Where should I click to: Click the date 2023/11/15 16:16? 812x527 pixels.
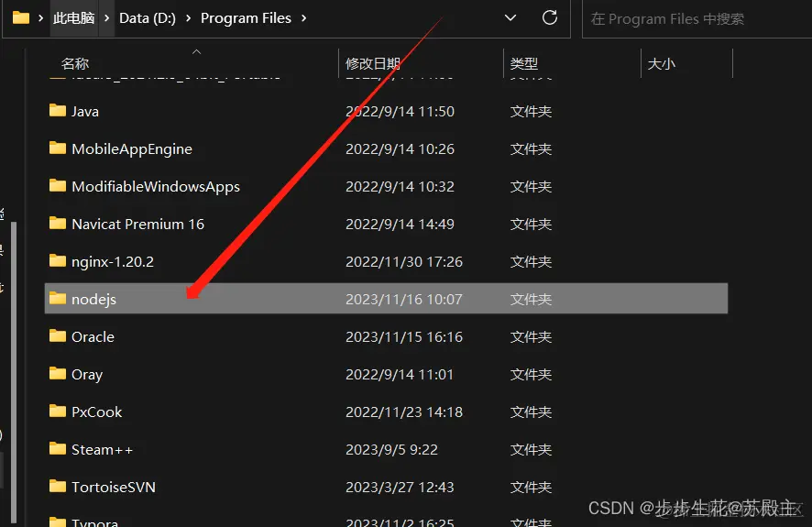[x=404, y=337]
